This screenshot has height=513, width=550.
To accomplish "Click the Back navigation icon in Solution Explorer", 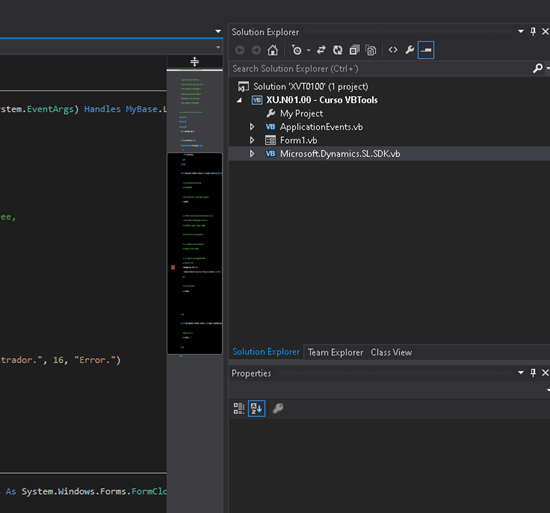I will [x=240, y=50].
